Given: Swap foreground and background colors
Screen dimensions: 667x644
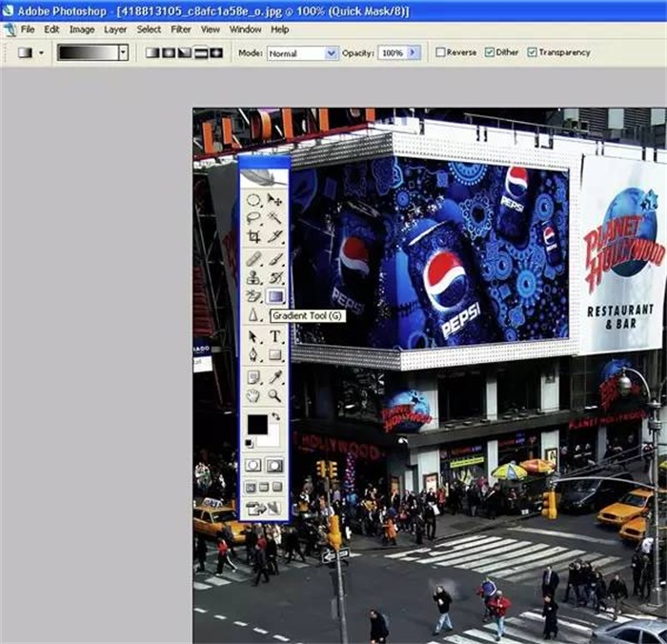Looking at the screenshot, I should 275,416.
